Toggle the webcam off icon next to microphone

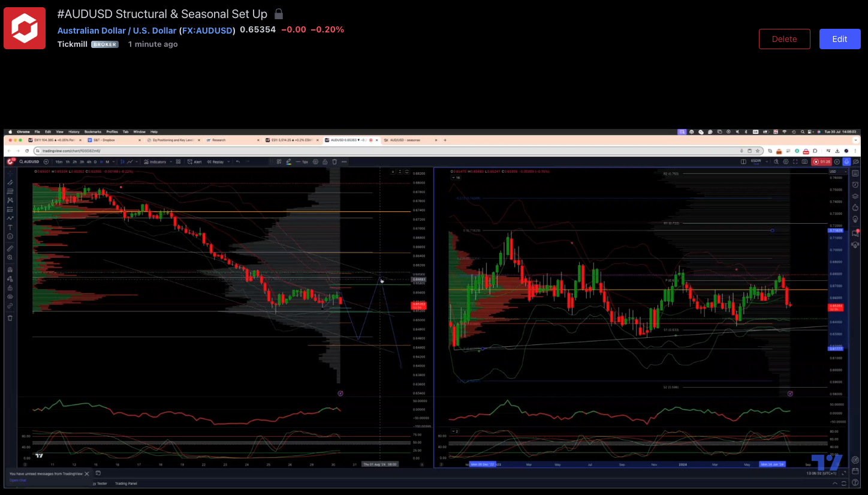(x=856, y=161)
